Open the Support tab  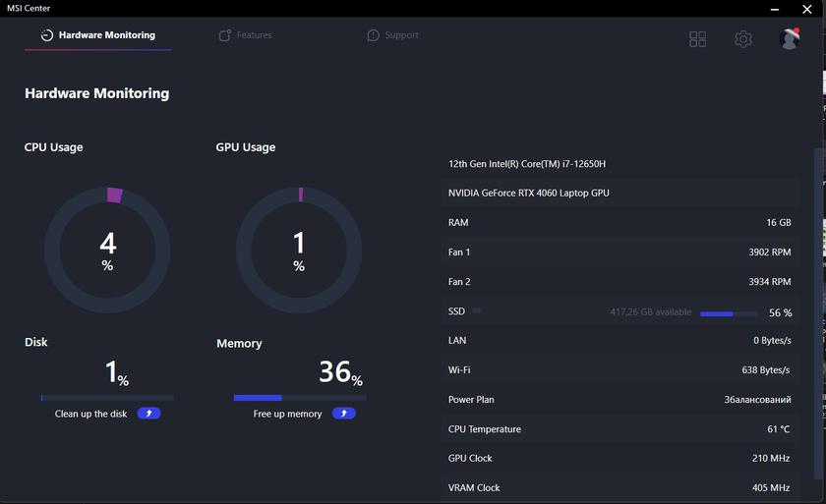coord(392,35)
